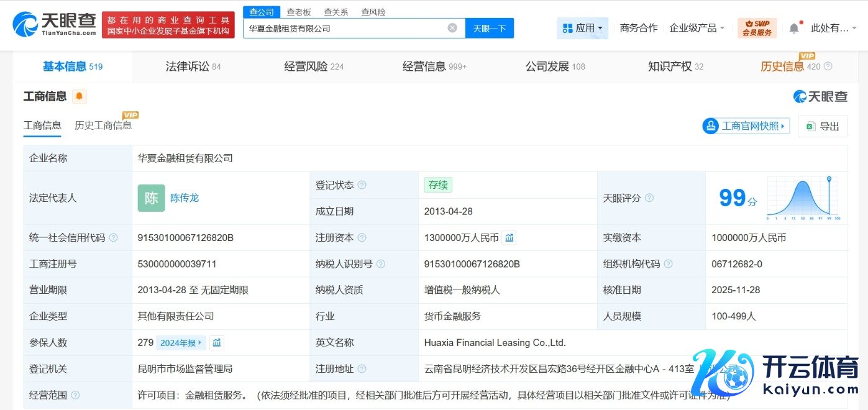The height and width of the screenshot is (410, 868).
Task: Click help icon next to 历史信息 tab
Action: tap(828, 66)
